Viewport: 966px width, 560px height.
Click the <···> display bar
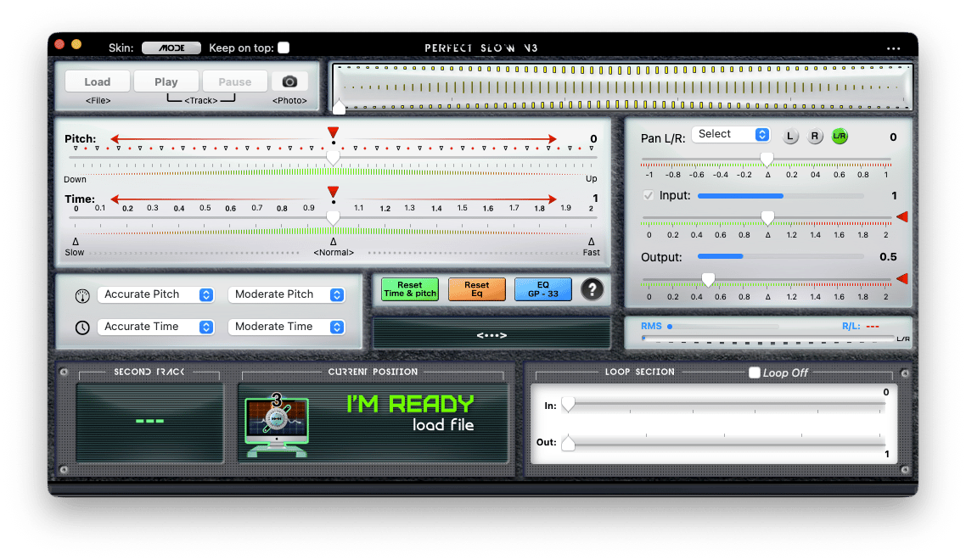pyautogui.click(x=491, y=334)
